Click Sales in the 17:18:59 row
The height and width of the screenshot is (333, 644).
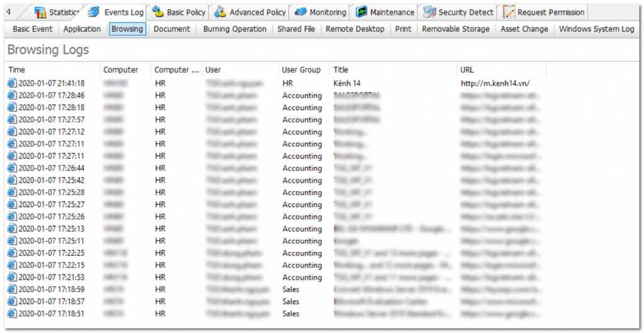291,290
